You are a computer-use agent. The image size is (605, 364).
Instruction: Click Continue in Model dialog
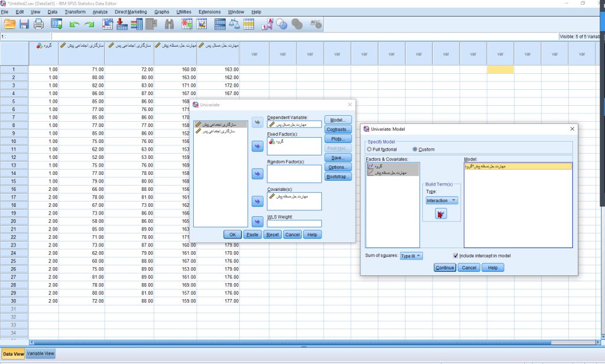[445, 268]
